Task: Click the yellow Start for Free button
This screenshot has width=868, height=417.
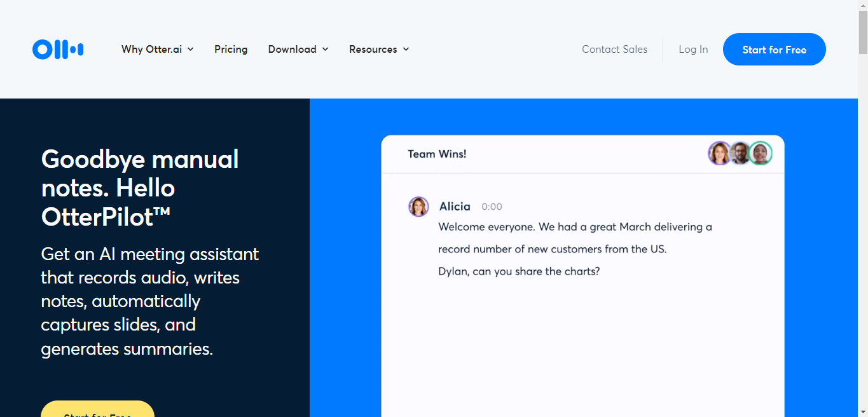Action: [97, 410]
